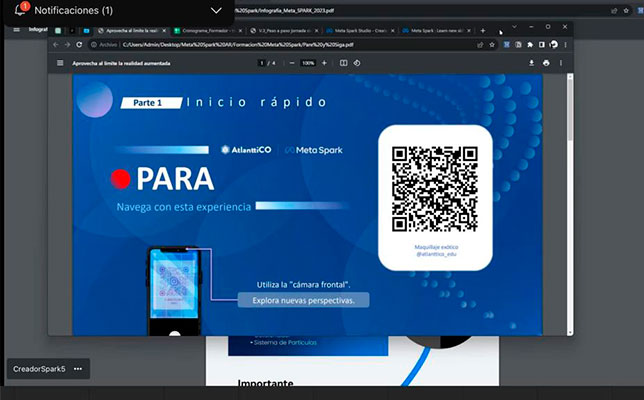The image size is (644, 400).
Task: Open a new browser tab
Action: pos(483,31)
